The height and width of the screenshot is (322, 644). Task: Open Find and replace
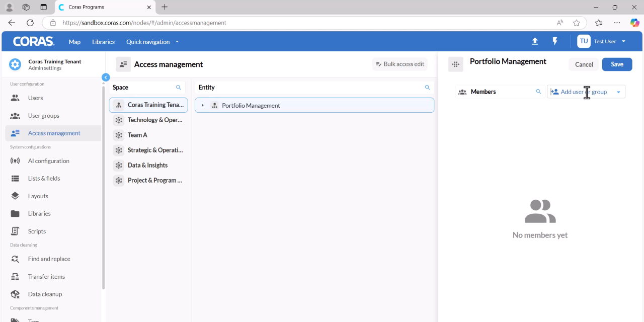[53, 259]
